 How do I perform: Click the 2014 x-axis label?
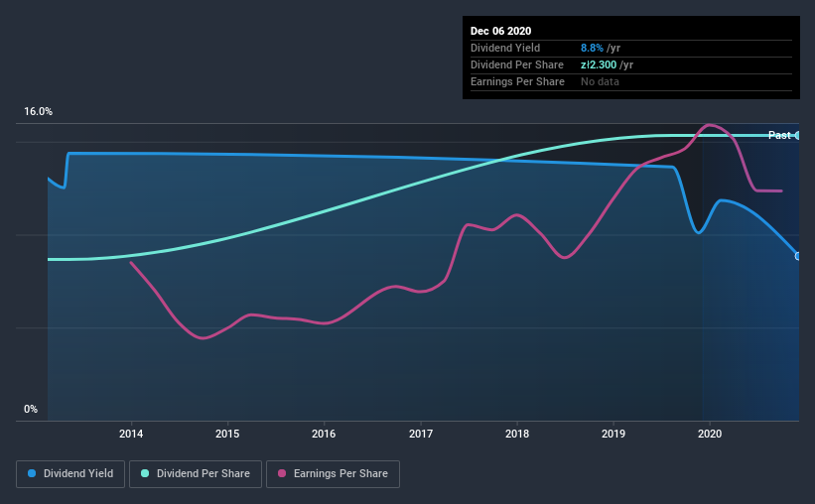(x=131, y=434)
